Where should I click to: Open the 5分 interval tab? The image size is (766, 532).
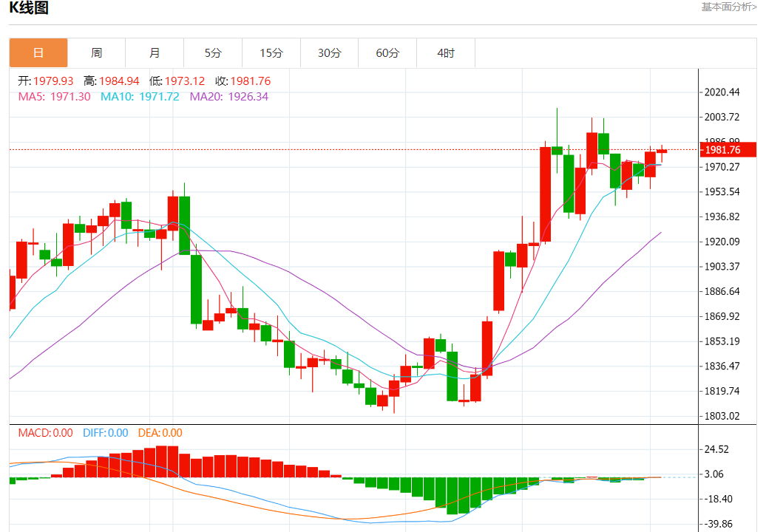pos(212,52)
